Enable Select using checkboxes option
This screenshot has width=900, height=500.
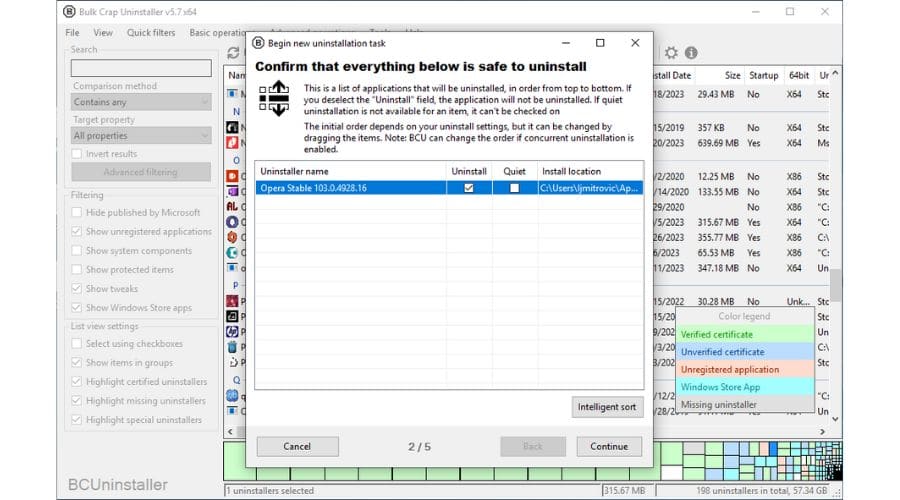pyautogui.click(x=77, y=343)
